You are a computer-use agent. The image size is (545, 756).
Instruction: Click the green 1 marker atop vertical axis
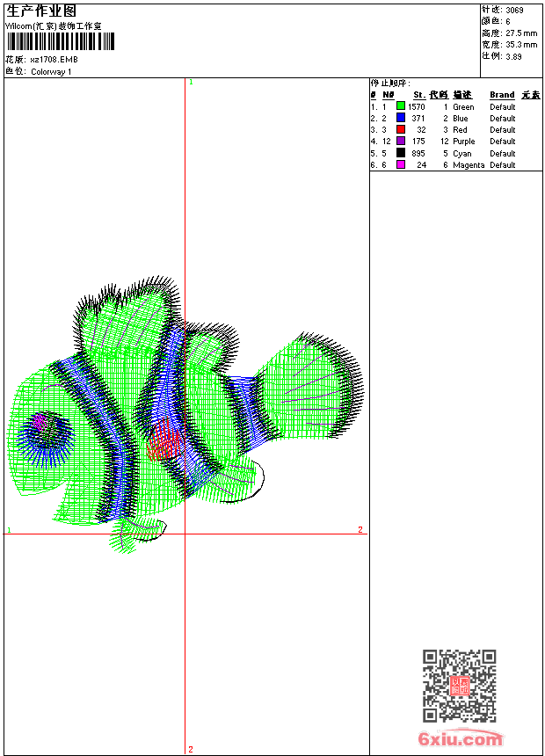coord(191,83)
